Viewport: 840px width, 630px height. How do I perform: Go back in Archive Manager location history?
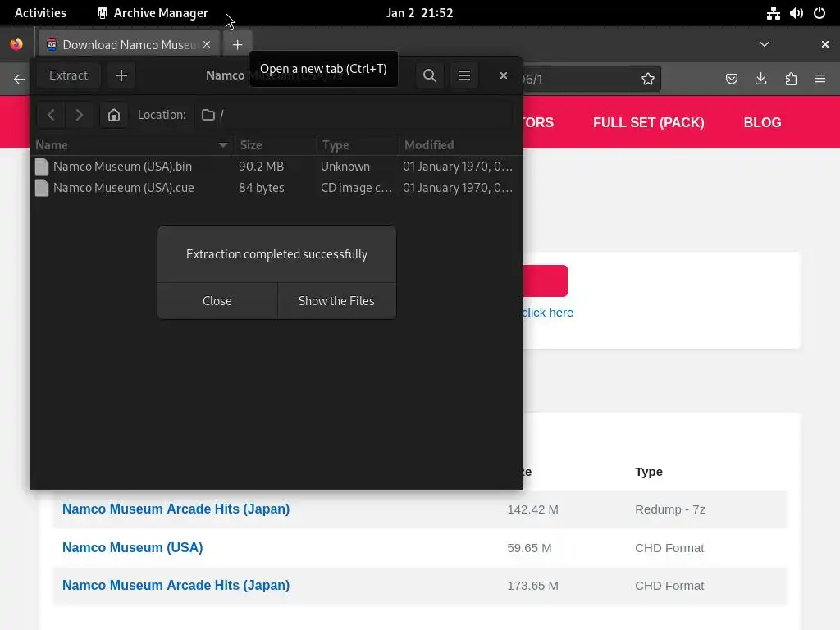pos(51,115)
